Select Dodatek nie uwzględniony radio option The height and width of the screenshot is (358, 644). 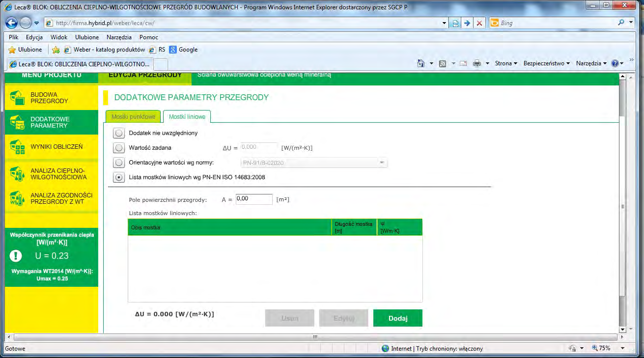pyautogui.click(x=118, y=133)
